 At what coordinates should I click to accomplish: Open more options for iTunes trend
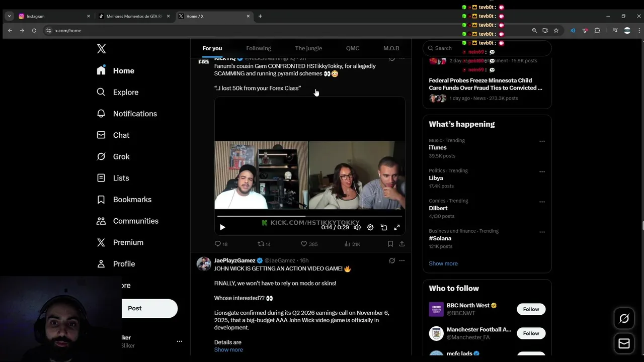pos(542,141)
